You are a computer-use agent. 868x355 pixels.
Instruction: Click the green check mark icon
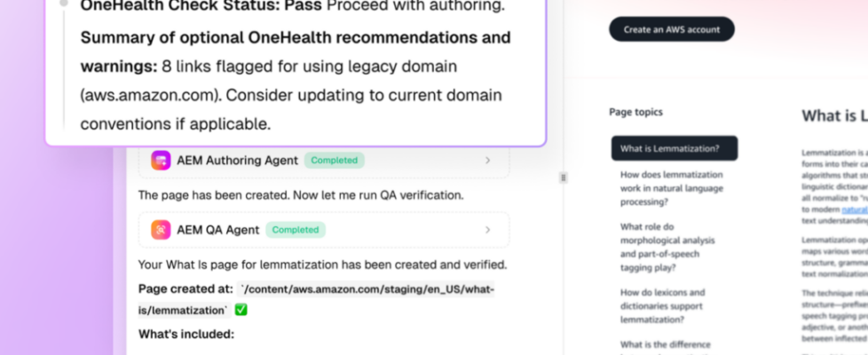(241, 310)
